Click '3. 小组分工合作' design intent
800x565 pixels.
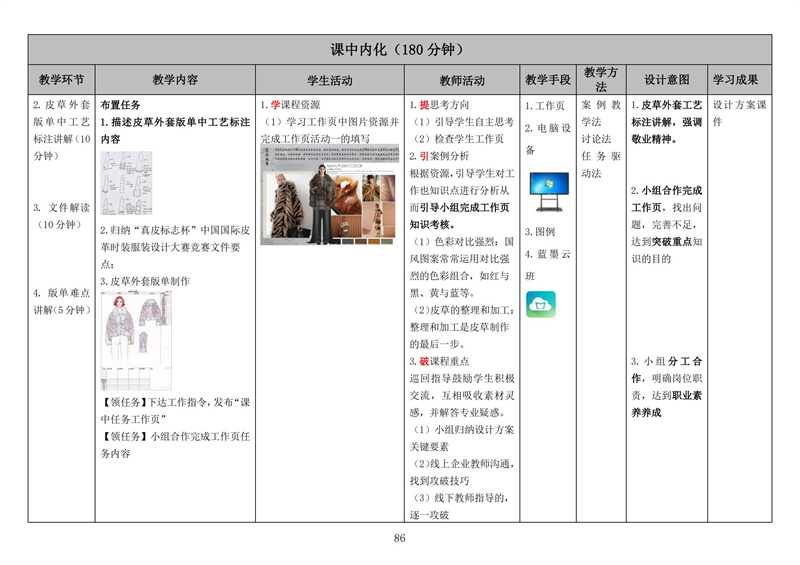coord(666,387)
